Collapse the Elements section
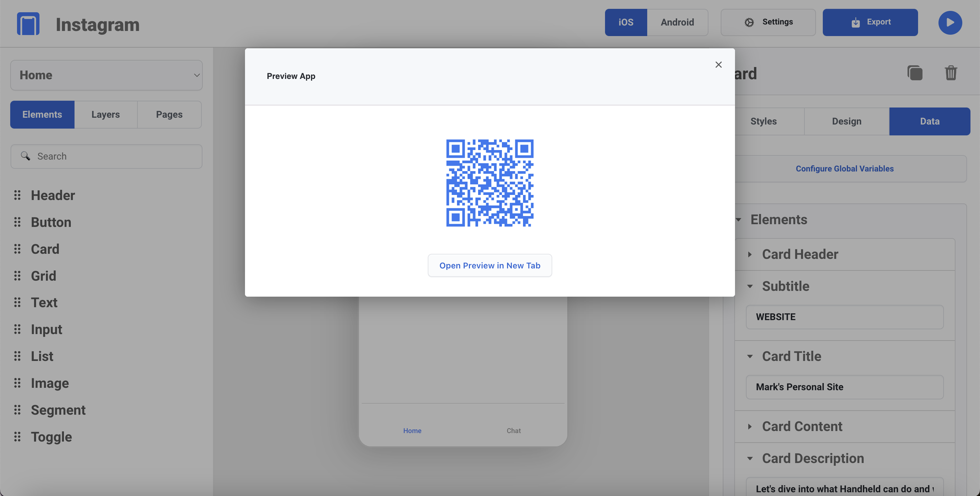 [738, 219]
